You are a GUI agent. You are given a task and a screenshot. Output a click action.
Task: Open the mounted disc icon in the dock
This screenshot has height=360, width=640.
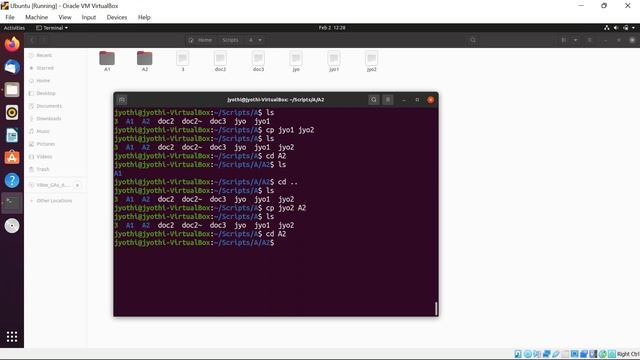(x=12, y=226)
